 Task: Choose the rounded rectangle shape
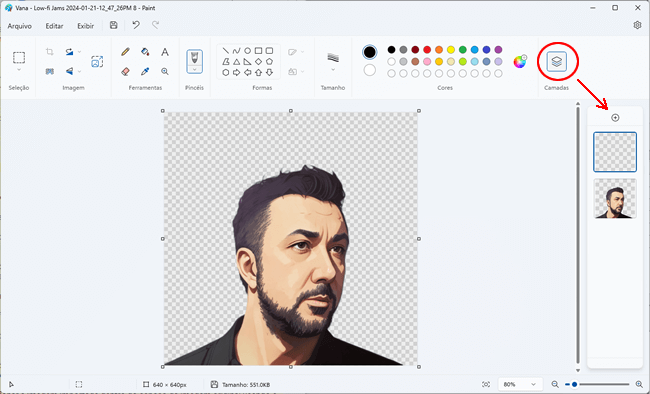269,51
